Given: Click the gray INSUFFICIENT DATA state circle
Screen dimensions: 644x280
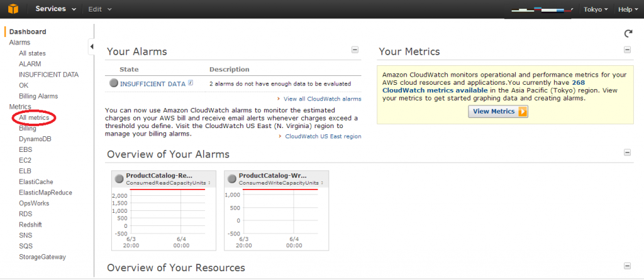Looking at the screenshot, I should click(x=114, y=83).
